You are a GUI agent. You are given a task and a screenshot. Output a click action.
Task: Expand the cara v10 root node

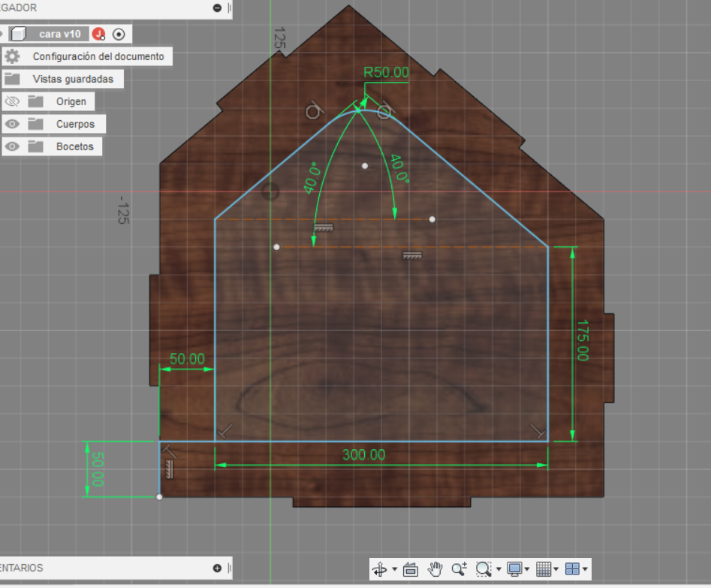point(2,34)
